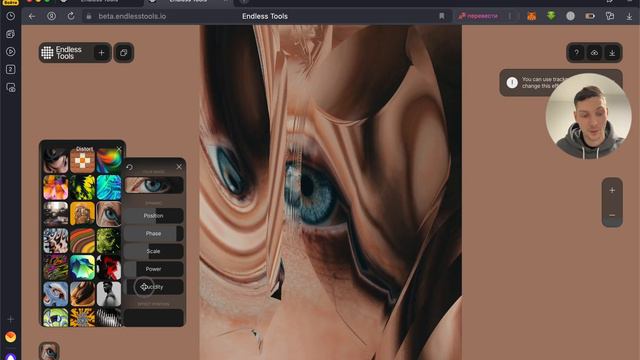Click the sidebar plus icon
The image size is (640, 360).
click(x=11, y=319)
